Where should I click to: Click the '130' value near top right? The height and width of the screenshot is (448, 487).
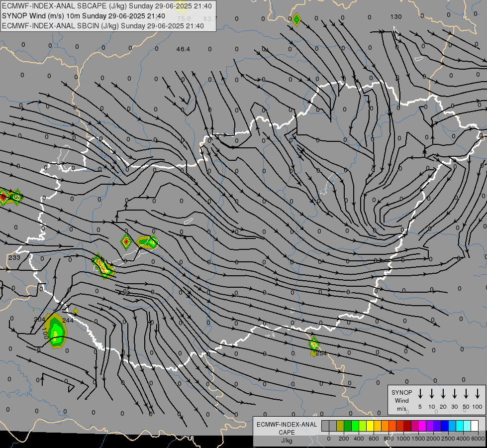[396, 17]
